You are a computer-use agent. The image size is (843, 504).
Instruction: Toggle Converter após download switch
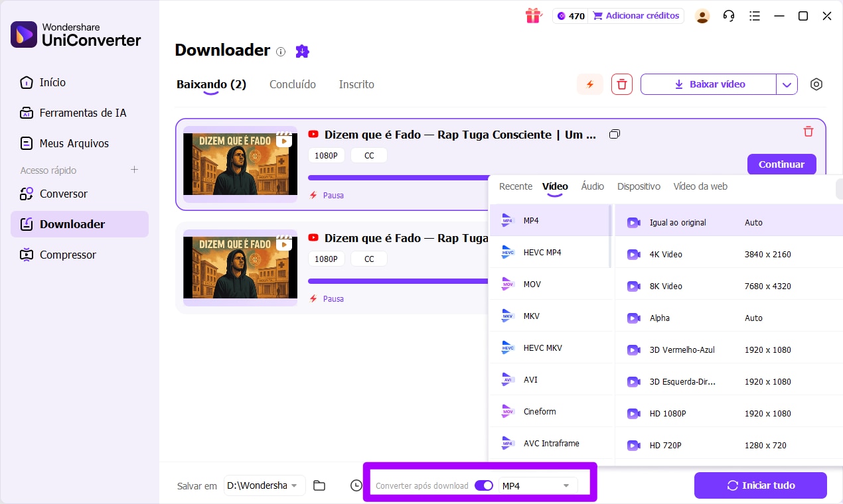point(484,485)
